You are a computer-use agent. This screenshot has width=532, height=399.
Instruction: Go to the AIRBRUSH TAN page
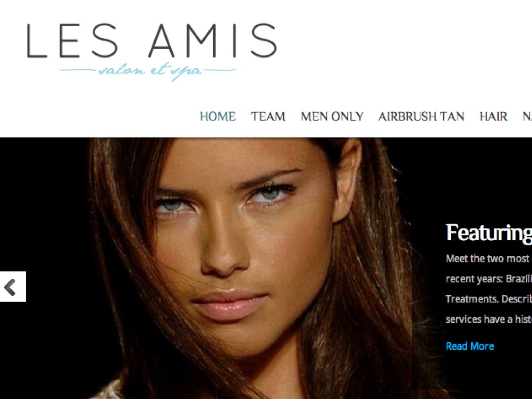coord(421,117)
